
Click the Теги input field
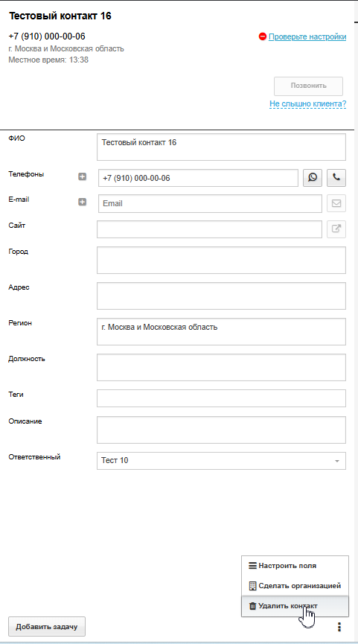tap(221, 398)
